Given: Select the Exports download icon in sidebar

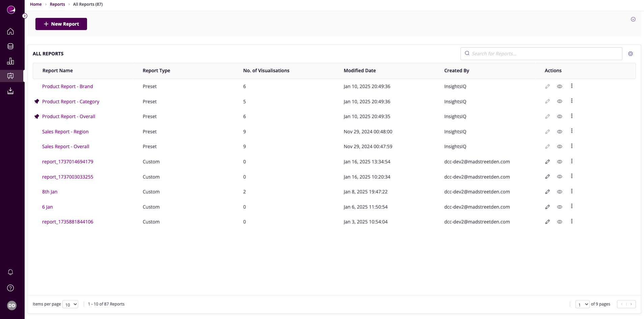Looking at the screenshot, I should (x=10, y=90).
